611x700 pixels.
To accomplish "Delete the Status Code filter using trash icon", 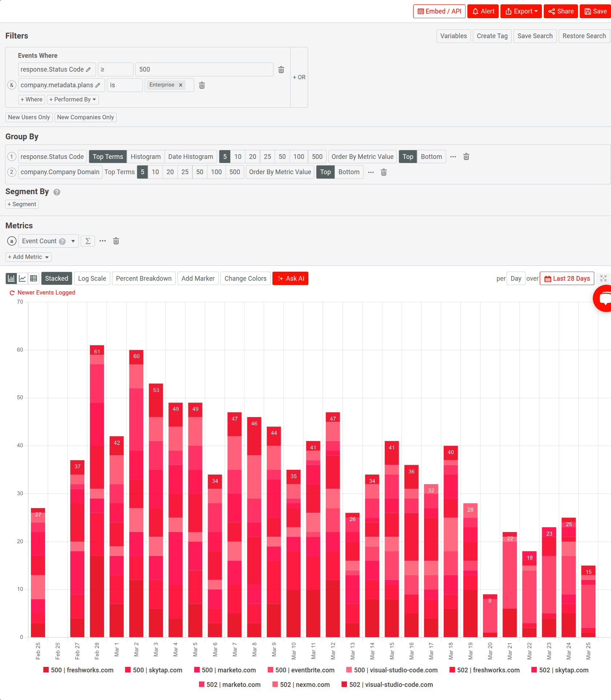I will coord(281,69).
